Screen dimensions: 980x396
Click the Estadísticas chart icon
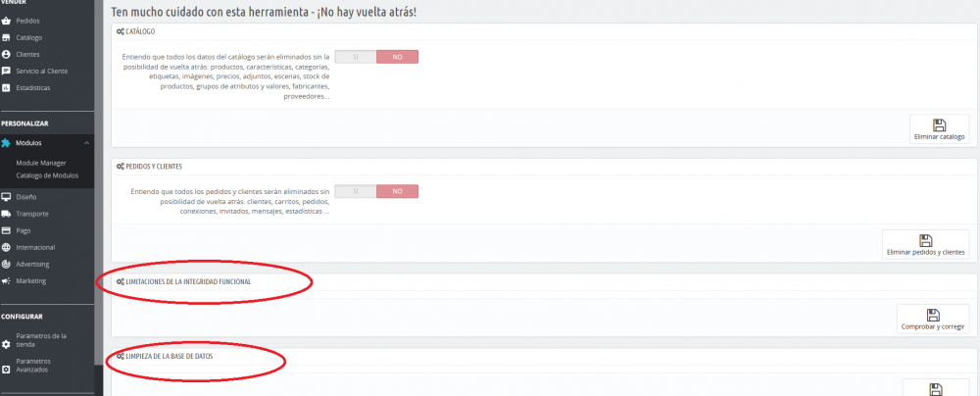(x=6, y=88)
